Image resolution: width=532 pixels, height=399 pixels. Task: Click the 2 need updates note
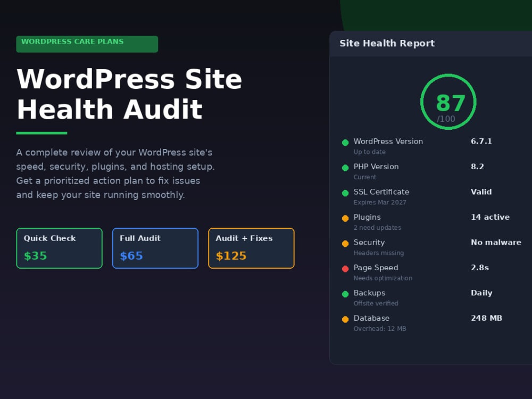click(377, 228)
